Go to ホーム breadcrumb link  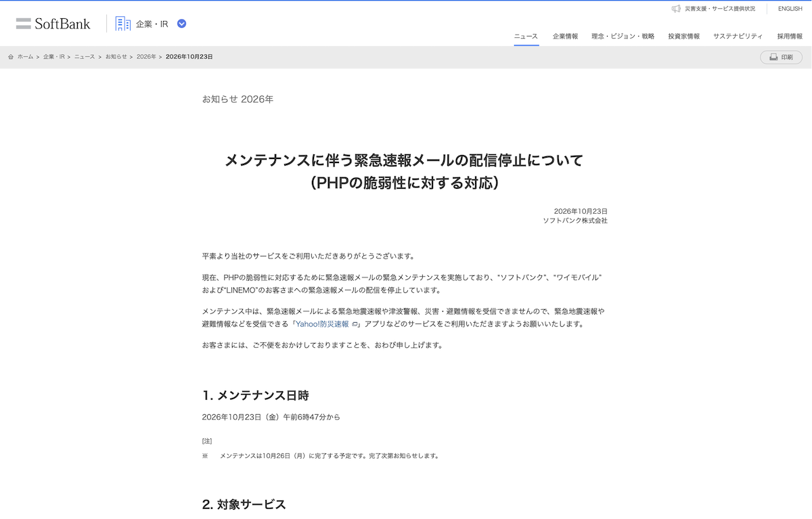click(x=25, y=57)
